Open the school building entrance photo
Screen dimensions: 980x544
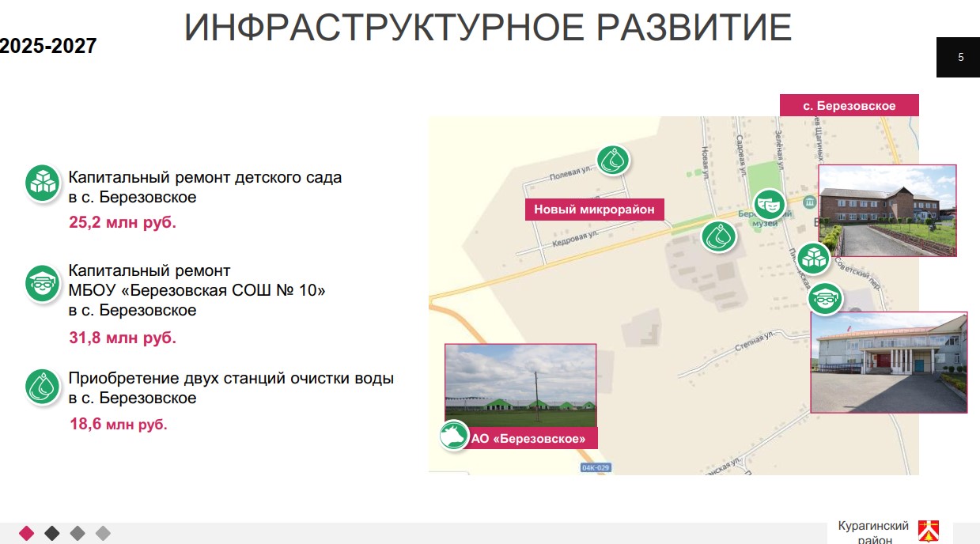(x=889, y=361)
